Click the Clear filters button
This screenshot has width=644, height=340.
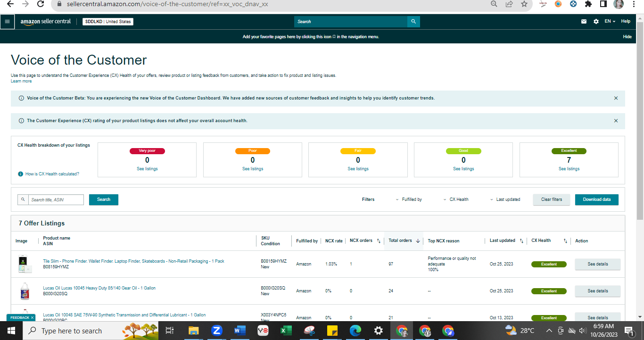pyautogui.click(x=552, y=199)
